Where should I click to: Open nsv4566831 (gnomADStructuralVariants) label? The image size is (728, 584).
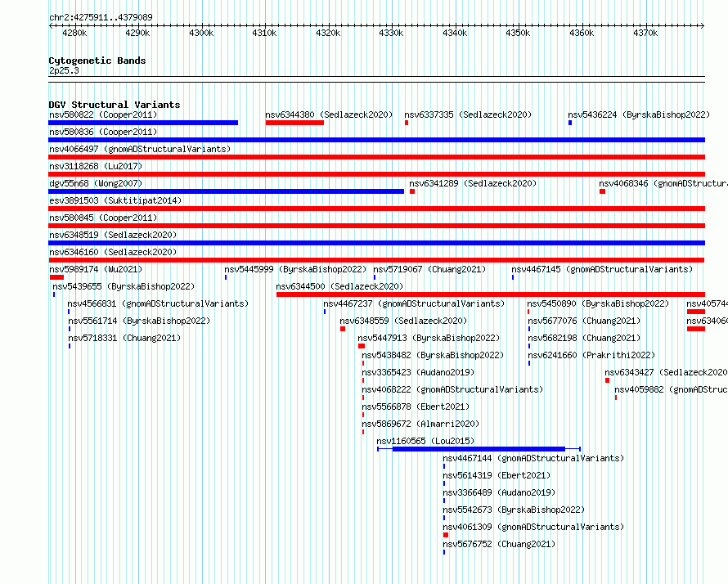(158, 303)
